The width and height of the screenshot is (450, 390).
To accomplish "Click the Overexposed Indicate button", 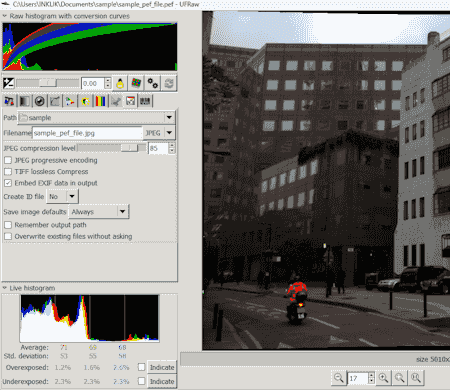I will tap(162, 367).
